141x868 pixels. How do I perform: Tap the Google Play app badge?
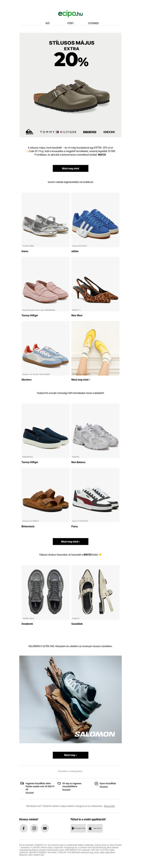point(78,828)
